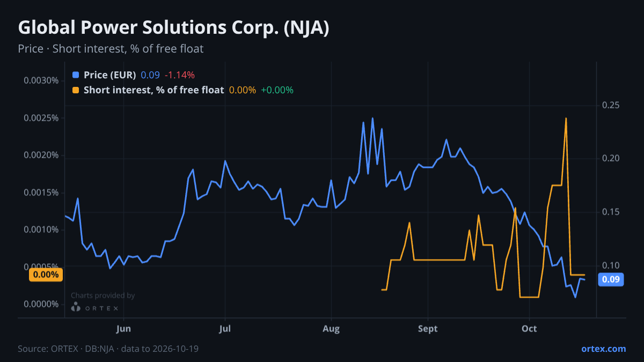Image resolution: width=644 pixels, height=362 pixels.
Task: Click the chart title Global Power Solutions Corp. (NJA)
Action: (x=173, y=28)
